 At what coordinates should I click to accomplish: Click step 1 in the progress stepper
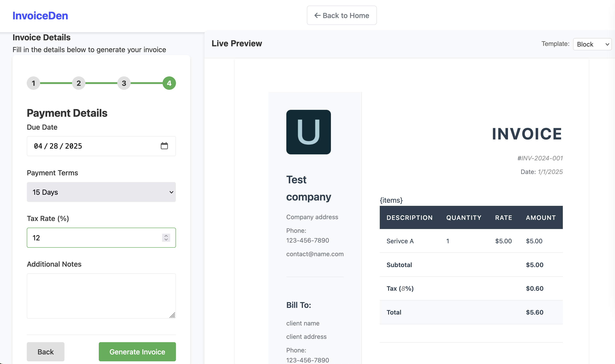(x=33, y=83)
